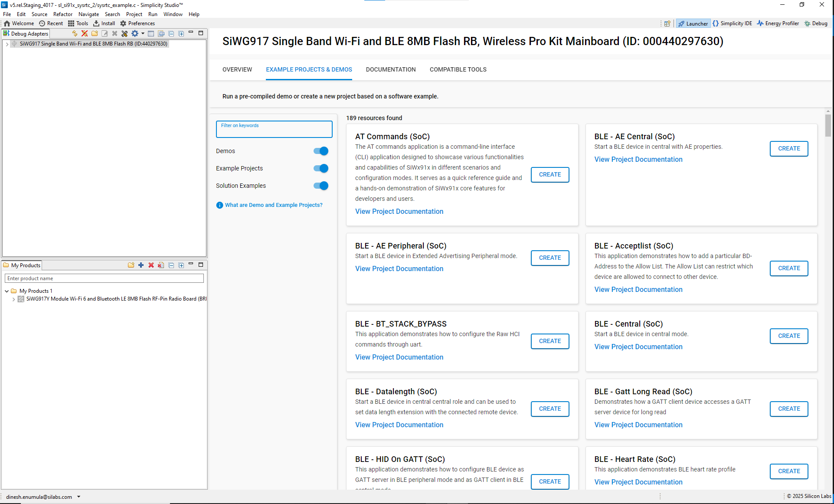Click the wrench-and-screwdriver device configuration icon
The width and height of the screenshot is (834, 504).
point(124,33)
